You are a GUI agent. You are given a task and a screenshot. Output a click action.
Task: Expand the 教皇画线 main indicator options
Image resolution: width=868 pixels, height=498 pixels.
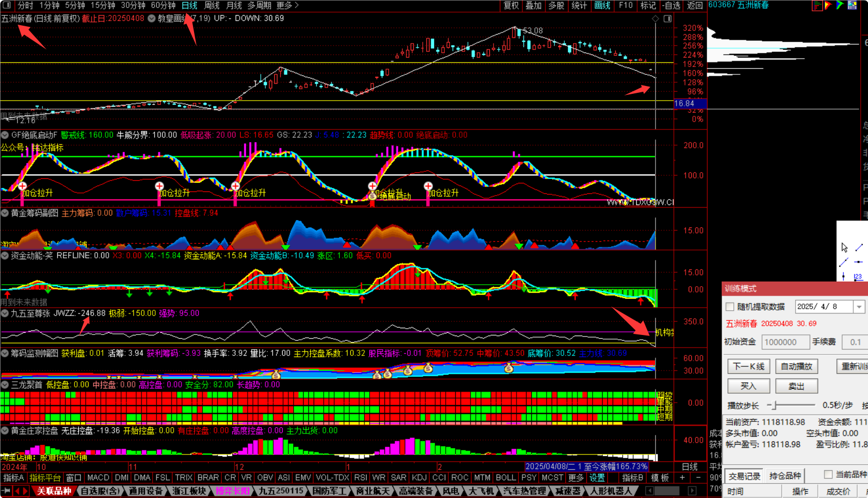[x=152, y=18]
